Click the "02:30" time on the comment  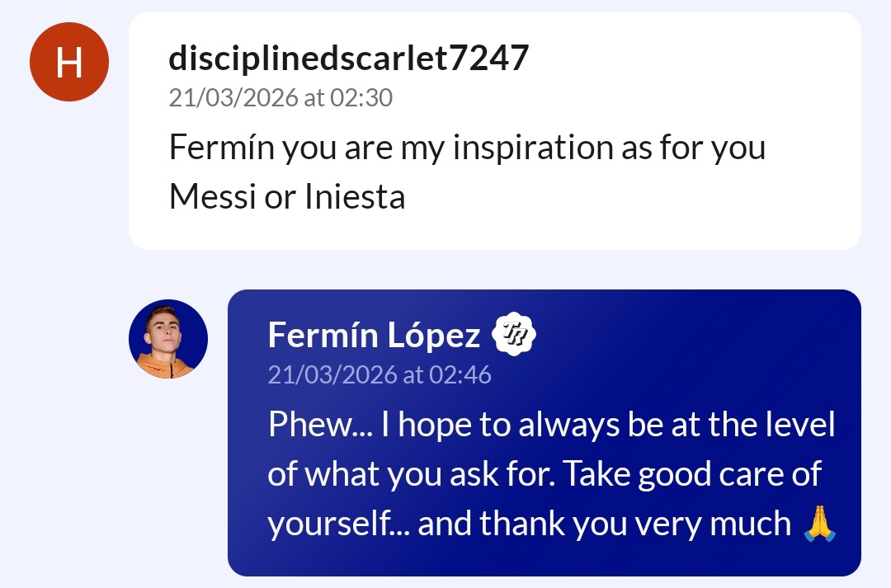(361, 98)
